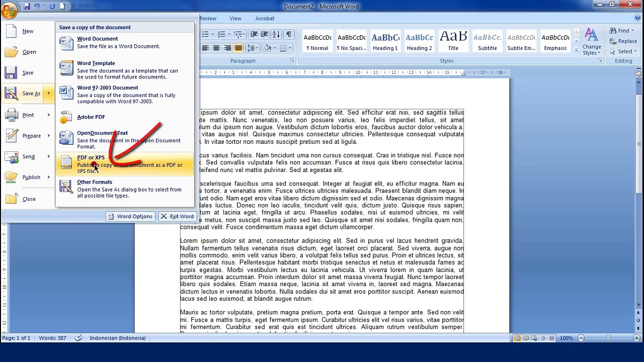The height and width of the screenshot is (362, 644).
Task: Save as OpenDocument Text format
Action: click(x=125, y=140)
